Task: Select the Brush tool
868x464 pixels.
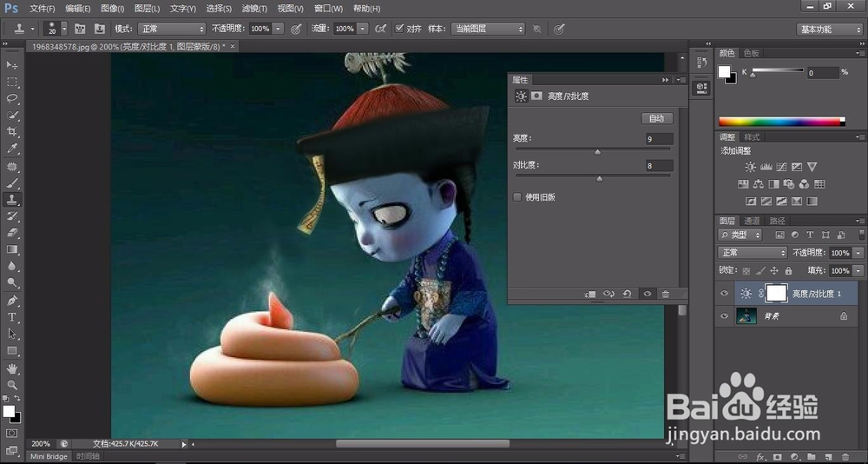Action: 11,183
